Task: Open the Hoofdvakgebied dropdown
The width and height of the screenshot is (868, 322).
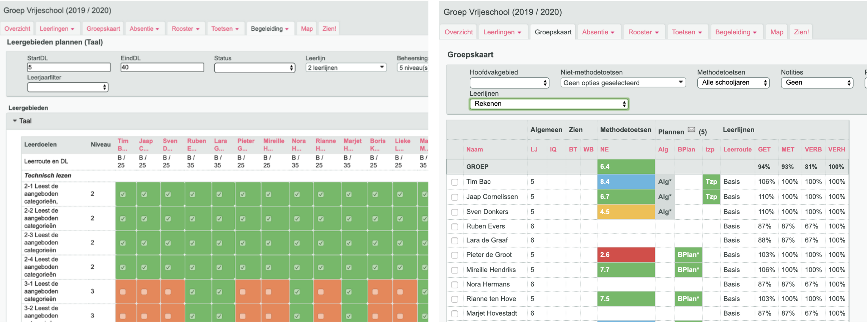Action: click(509, 83)
